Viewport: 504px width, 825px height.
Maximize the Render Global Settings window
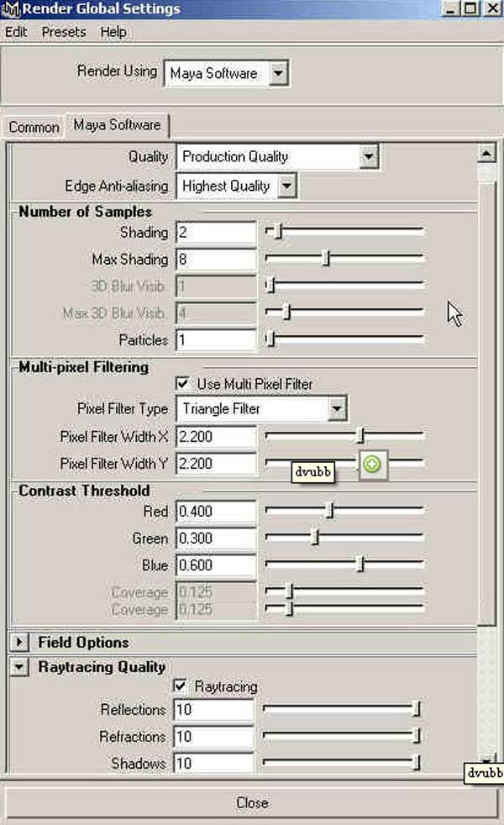pos(470,8)
